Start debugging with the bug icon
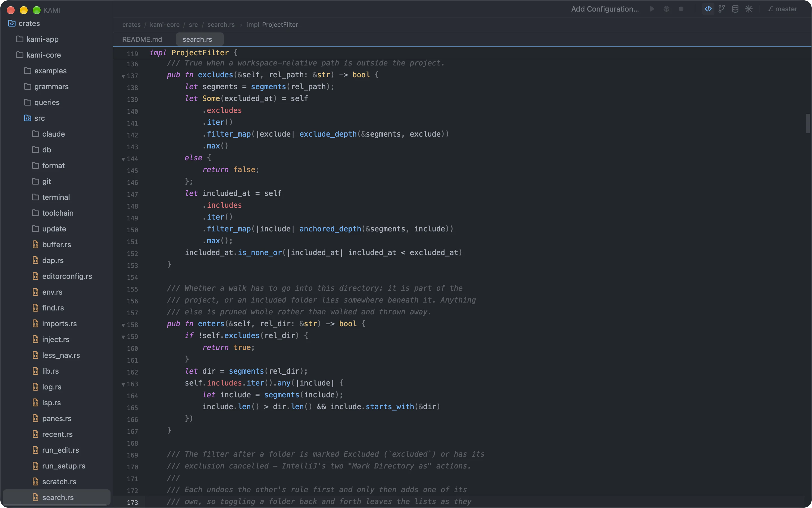 click(667, 9)
